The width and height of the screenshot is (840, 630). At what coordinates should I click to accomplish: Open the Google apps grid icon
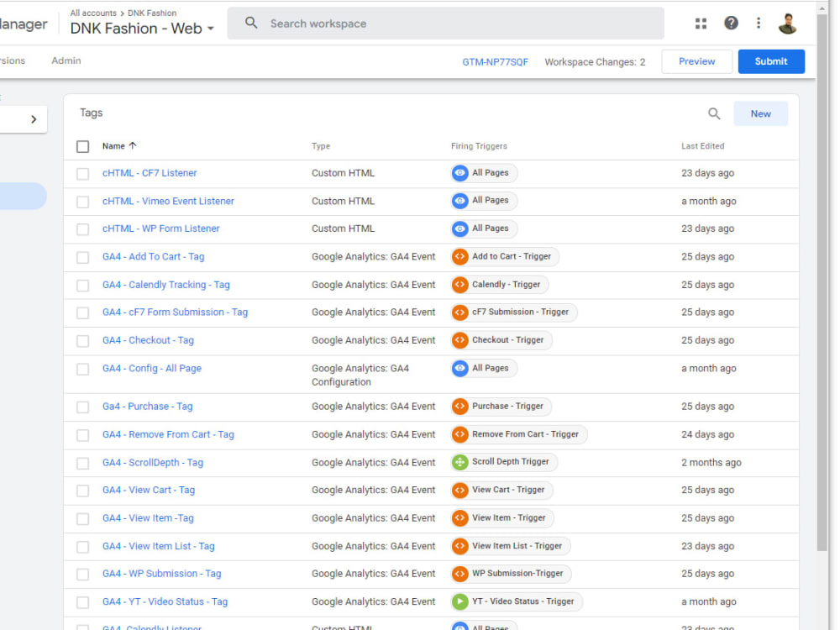pyautogui.click(x=701, y=24)
